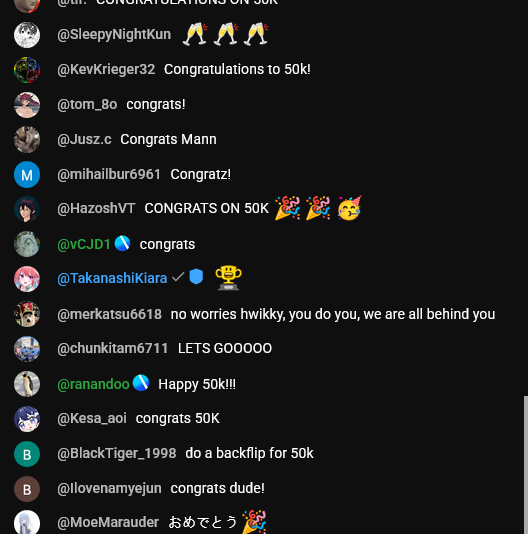Click the @TakanashiKiara username
The width and height of the screenshot is (528, 534).
point(112,279)
